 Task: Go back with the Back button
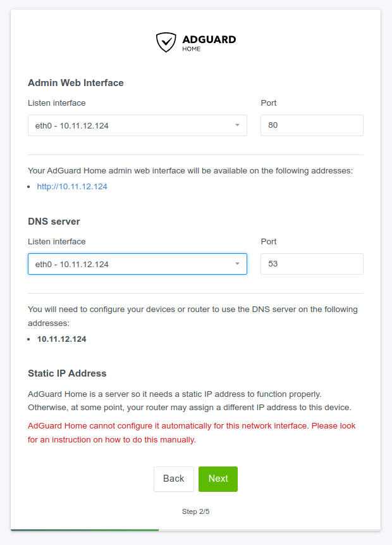pyautogui.click(x=173, y=479)
